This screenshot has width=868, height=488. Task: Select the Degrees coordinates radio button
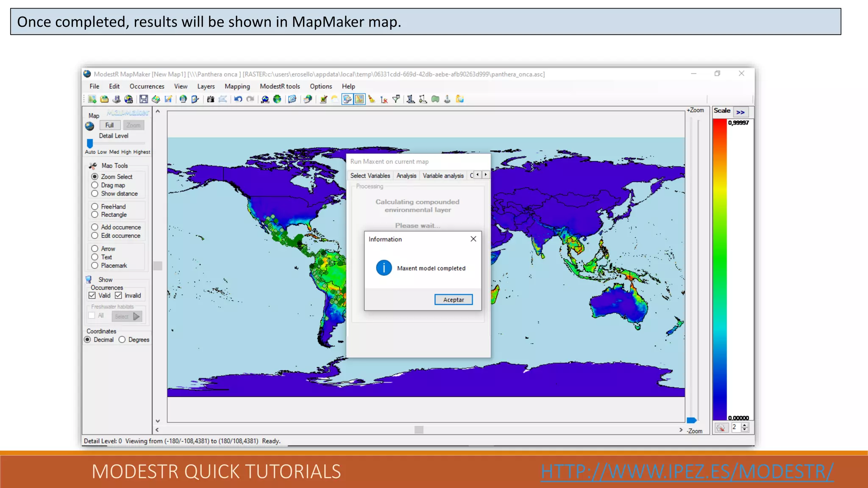pos(122,340)
